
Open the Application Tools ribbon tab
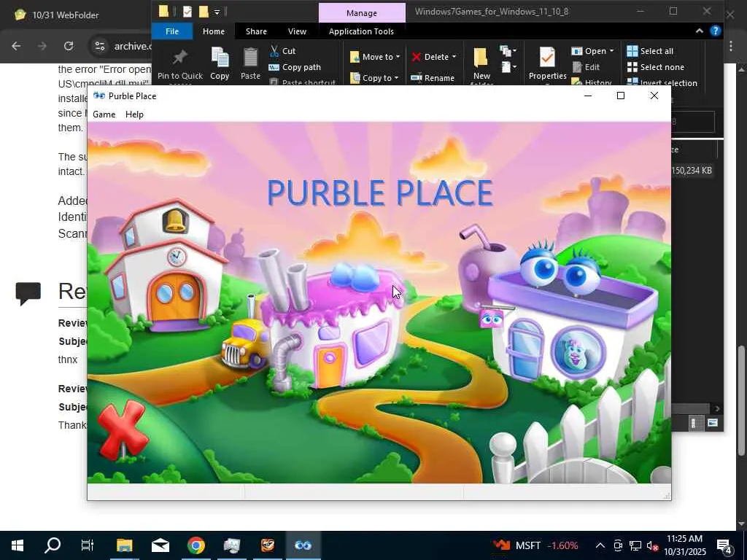point(361,31)
